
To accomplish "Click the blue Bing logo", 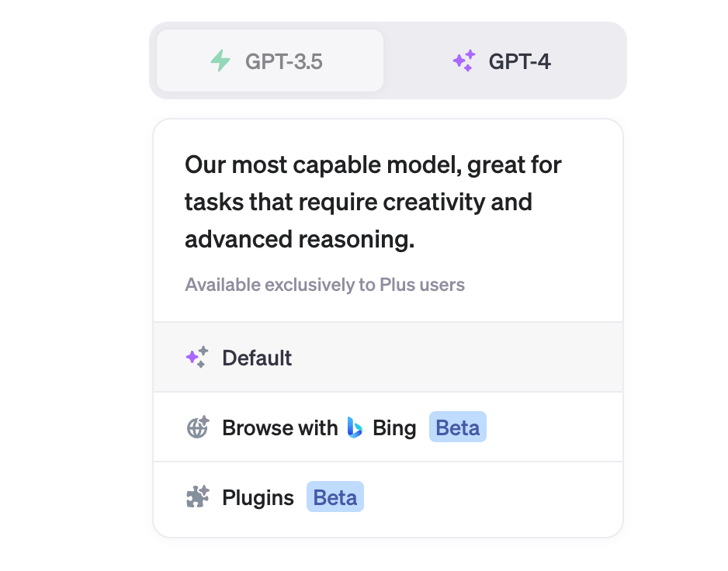I will pos(355,427).
